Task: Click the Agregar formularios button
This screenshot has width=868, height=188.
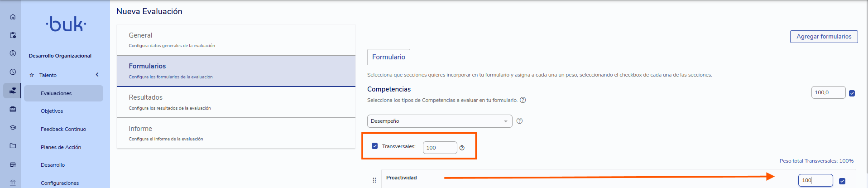Action: coord(824,37)
